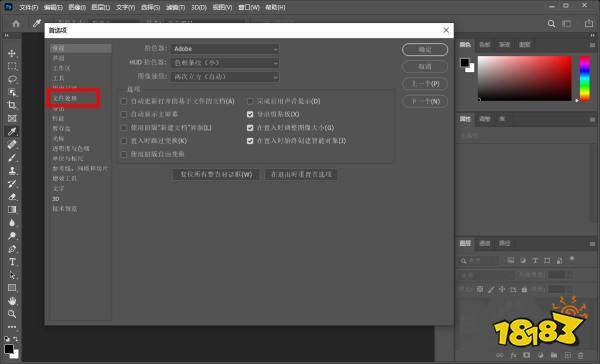The height and width of the screenshot is (364, 600).
Task: Switch to the 色板 tab
Action: click(485, 45)
